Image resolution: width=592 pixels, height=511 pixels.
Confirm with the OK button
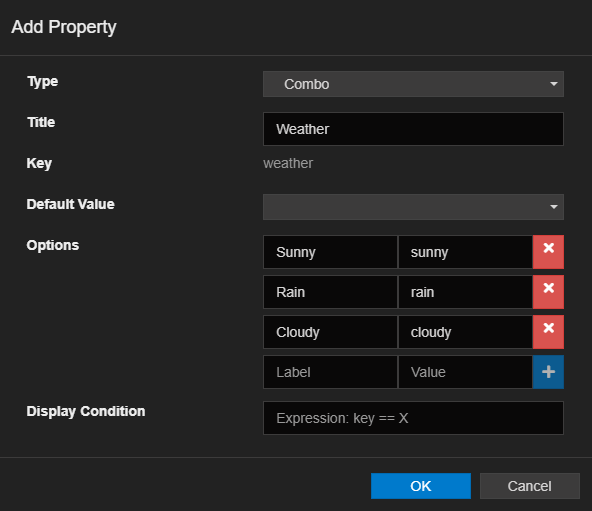[x=421, y=486]
